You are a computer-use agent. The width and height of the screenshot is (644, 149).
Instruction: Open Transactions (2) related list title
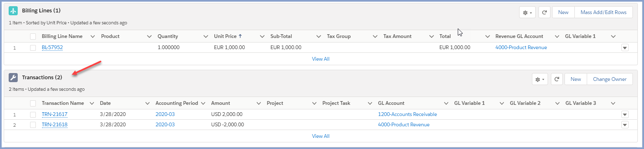point(42,77)
